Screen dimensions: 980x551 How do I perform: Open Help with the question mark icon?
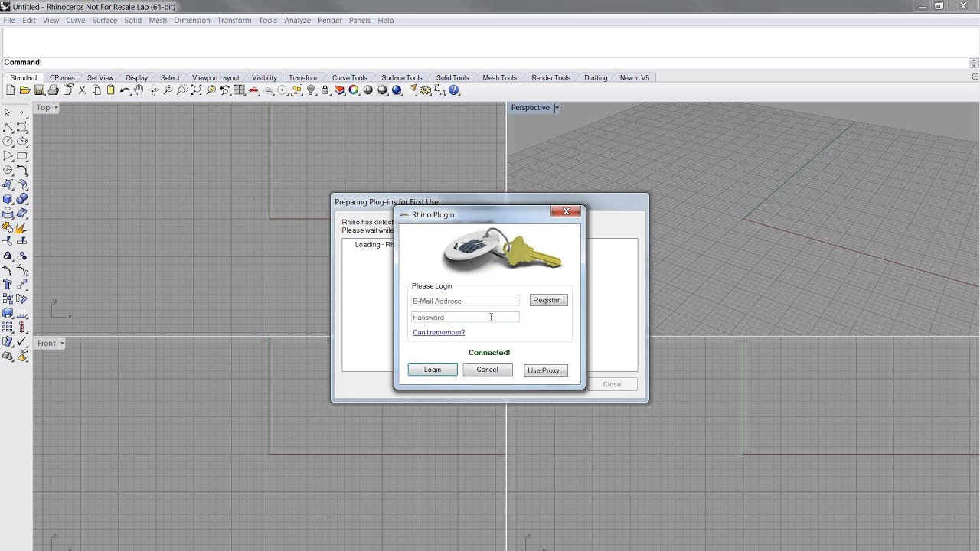click(x=454, y=90)
